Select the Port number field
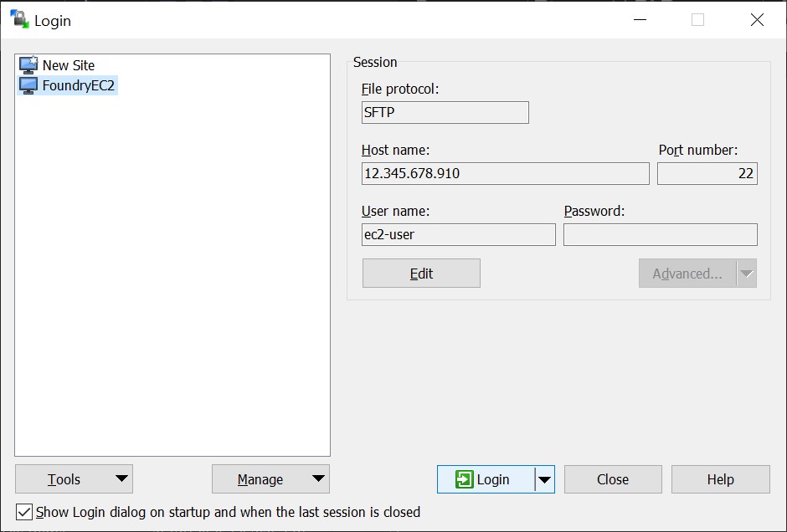 click(x=707, y=173)
